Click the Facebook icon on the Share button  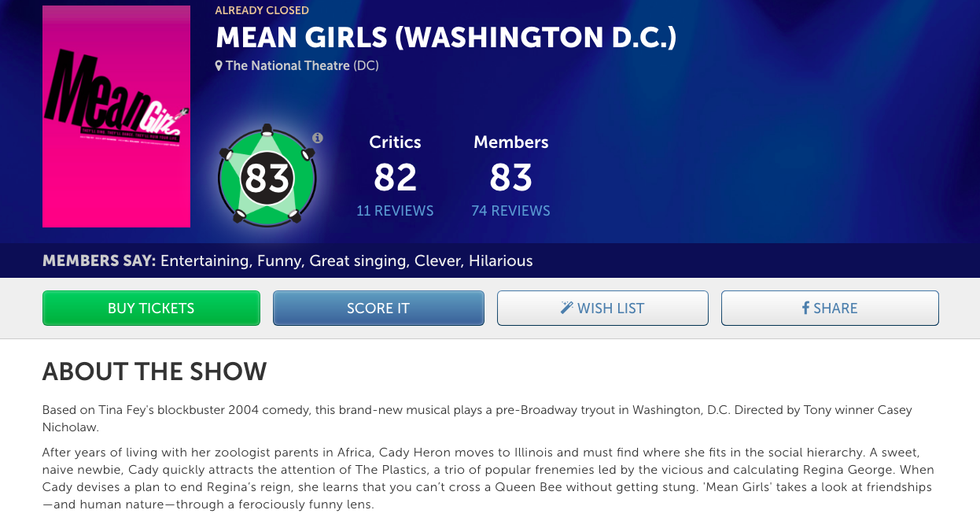[x=805, y=308]
